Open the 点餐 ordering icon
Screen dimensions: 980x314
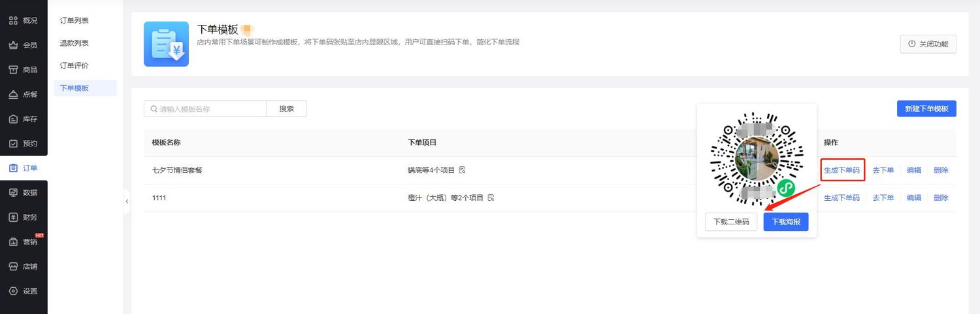(13, 94)
